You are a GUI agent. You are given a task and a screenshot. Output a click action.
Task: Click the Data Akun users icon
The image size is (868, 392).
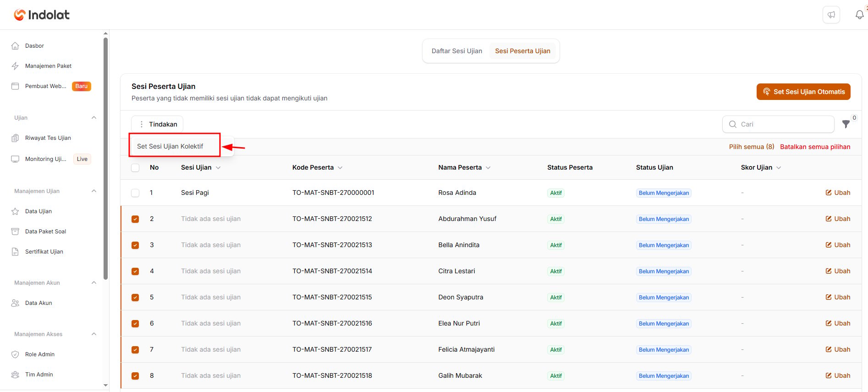[15, 303]
